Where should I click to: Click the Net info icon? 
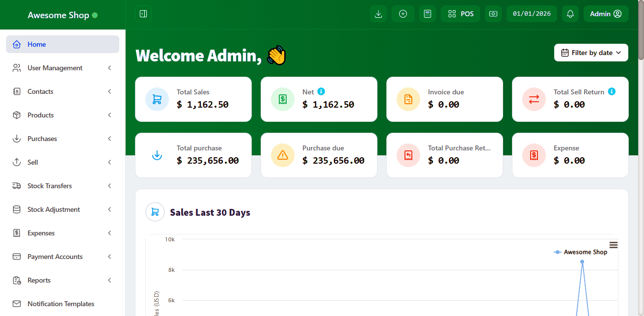pos(321,91)
